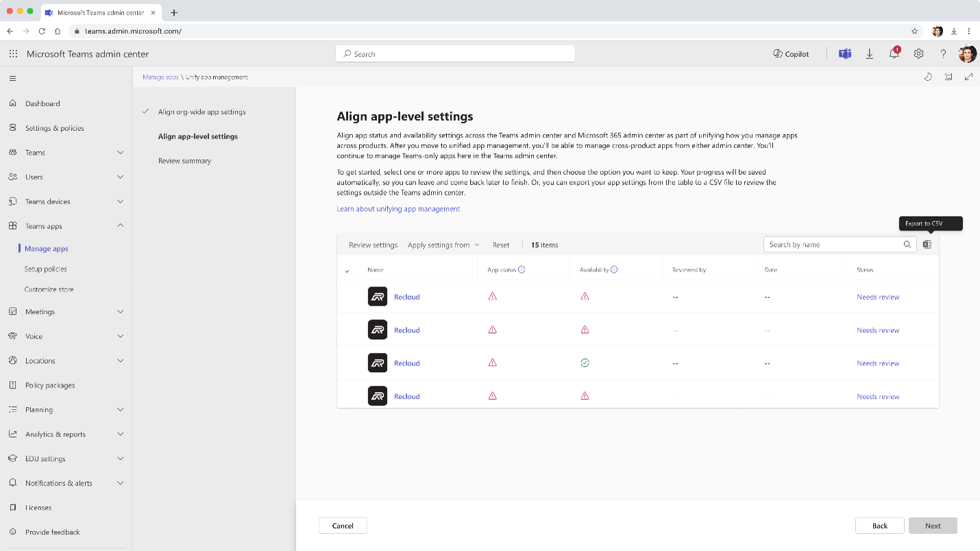The height and width of the screenshot is (551, 980).
Task: Click the Search by name field
Action: 833,245
